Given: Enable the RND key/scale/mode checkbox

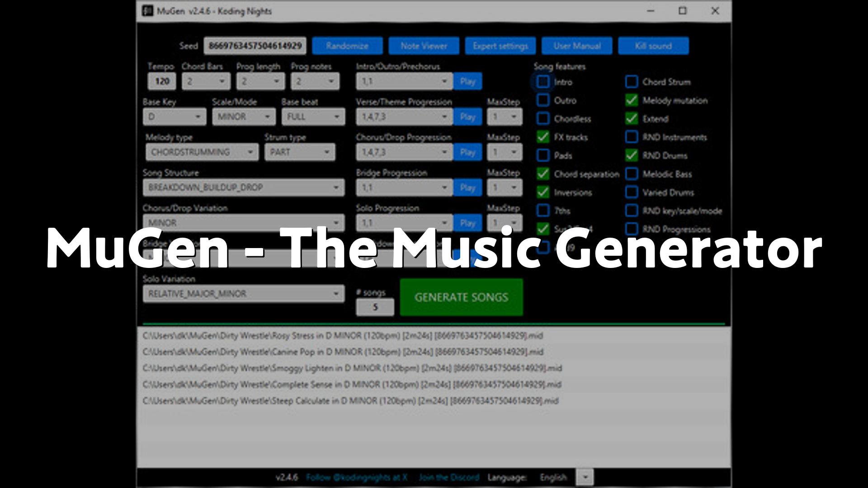Looking at the screenshot, I should click(632, 211).
